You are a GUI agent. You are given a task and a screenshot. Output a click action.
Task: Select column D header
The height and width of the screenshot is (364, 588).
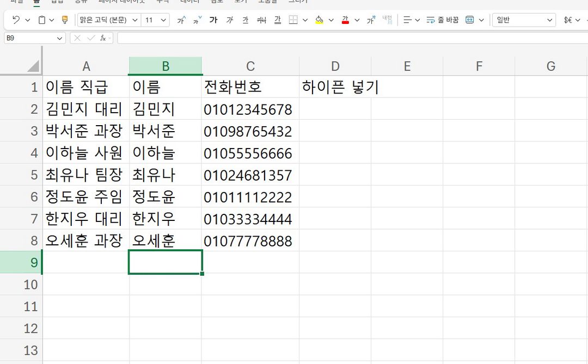pyautogui.click(x=335, y=66)
